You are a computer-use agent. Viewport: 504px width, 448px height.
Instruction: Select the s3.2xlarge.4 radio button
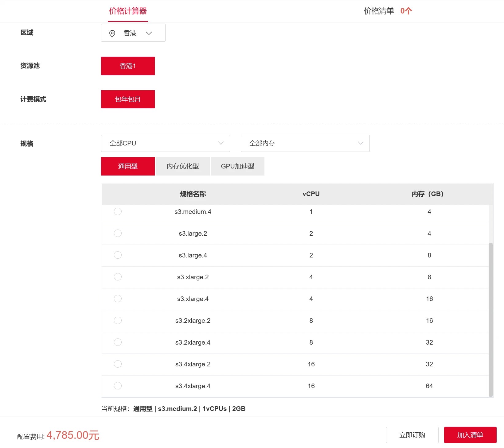click(118, 342)
